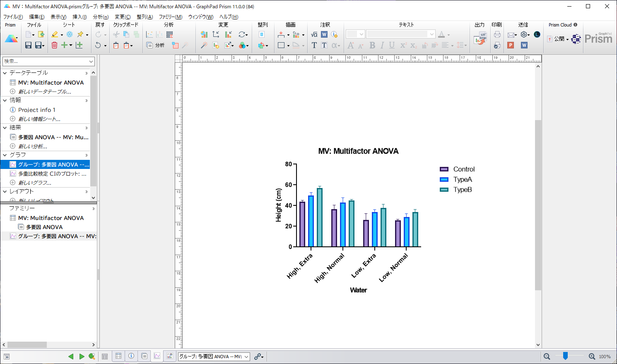Select 多重比較検定 CIのプロット graph in navigator

[x=52, y=174]
